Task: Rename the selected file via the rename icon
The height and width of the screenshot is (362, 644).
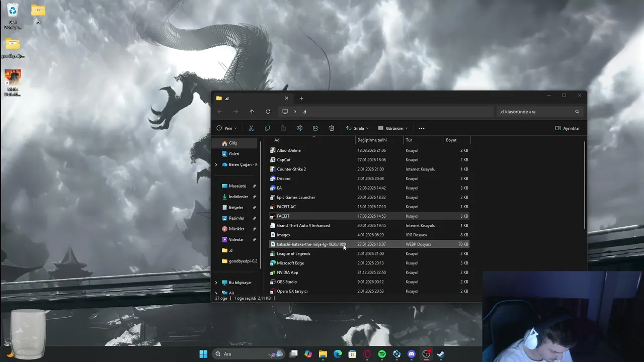Action: coord(299,128)
